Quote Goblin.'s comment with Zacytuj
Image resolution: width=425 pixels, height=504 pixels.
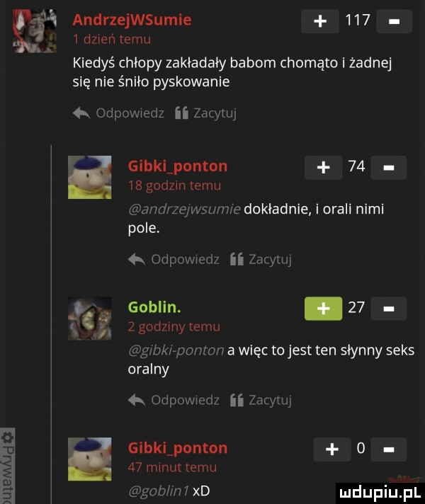coord(261,400)
